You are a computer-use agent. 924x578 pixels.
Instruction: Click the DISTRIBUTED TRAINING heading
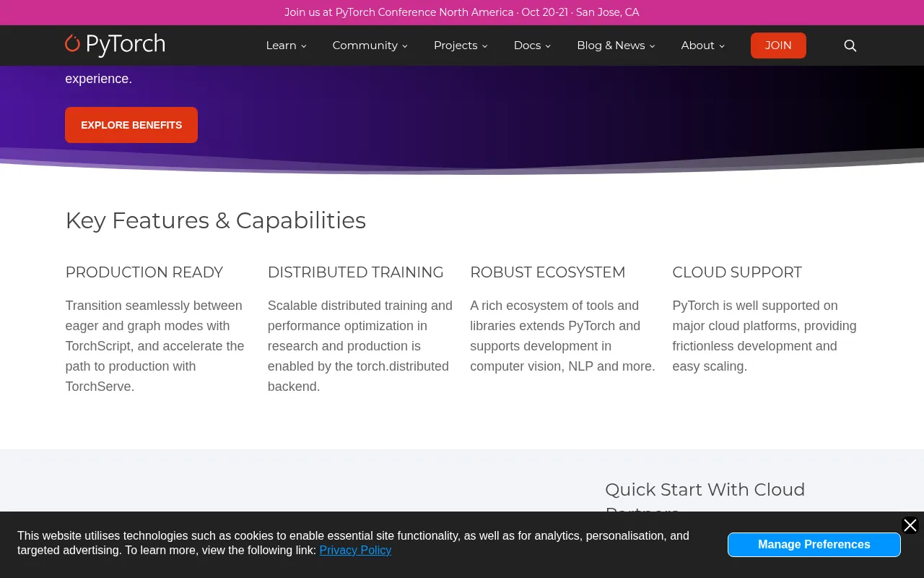(x=356, y=272)
